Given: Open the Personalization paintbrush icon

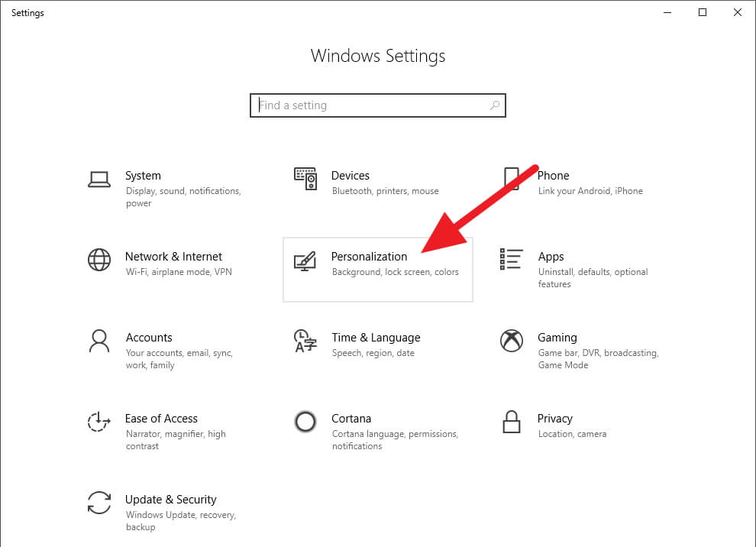Looking at the screenshot, I should pos(305,261).
